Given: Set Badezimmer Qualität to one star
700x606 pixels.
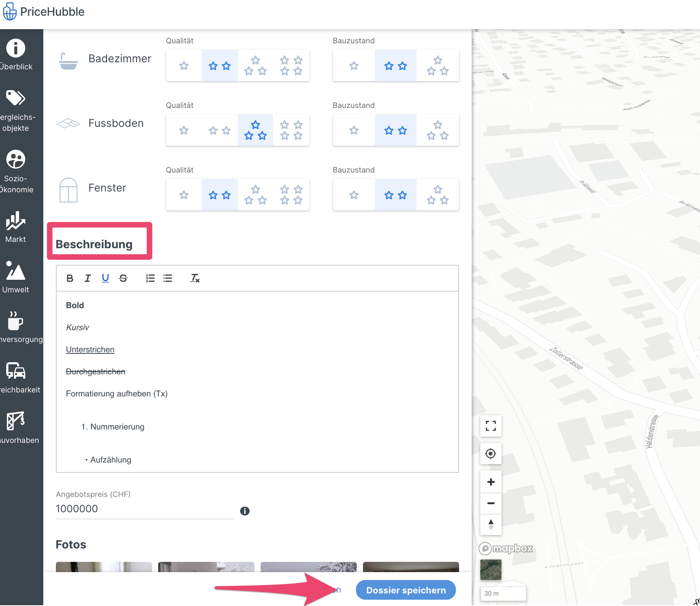Looking at the screenshot, I should (x=184, y=66).
